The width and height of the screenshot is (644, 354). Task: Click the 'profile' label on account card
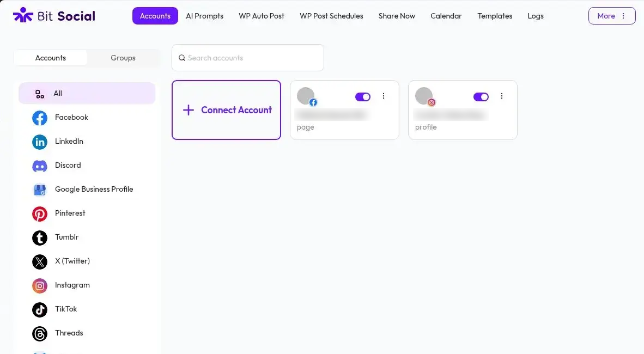tap(426, 127)
